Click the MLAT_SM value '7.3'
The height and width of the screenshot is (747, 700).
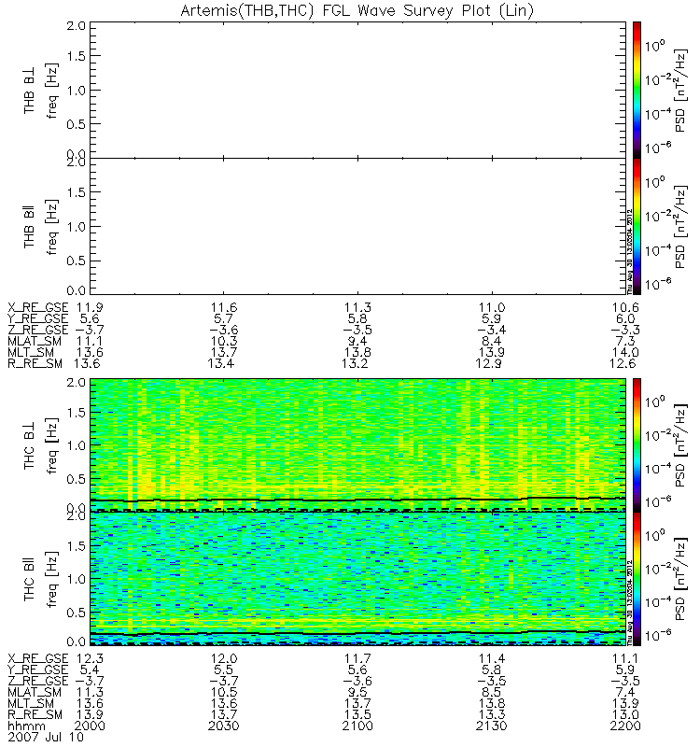click(x=625, y=341)
